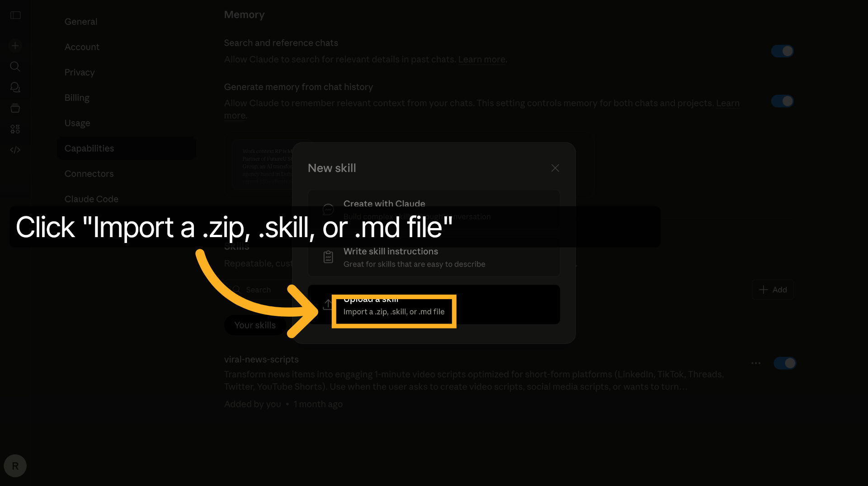Image resolution: width=868 pixels, height=486 pixels.
Task: Open options menu for viral-news-scripts
Action: pos(755,363)
